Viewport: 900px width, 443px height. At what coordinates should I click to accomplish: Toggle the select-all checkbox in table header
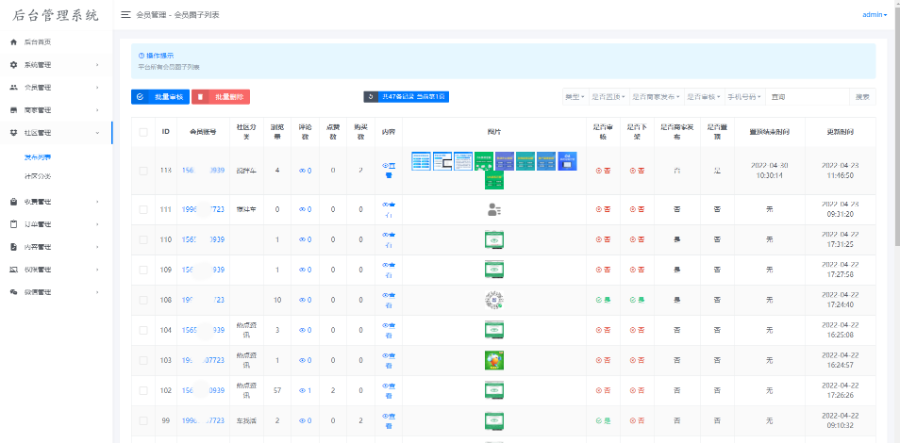[x=144, y=132]
